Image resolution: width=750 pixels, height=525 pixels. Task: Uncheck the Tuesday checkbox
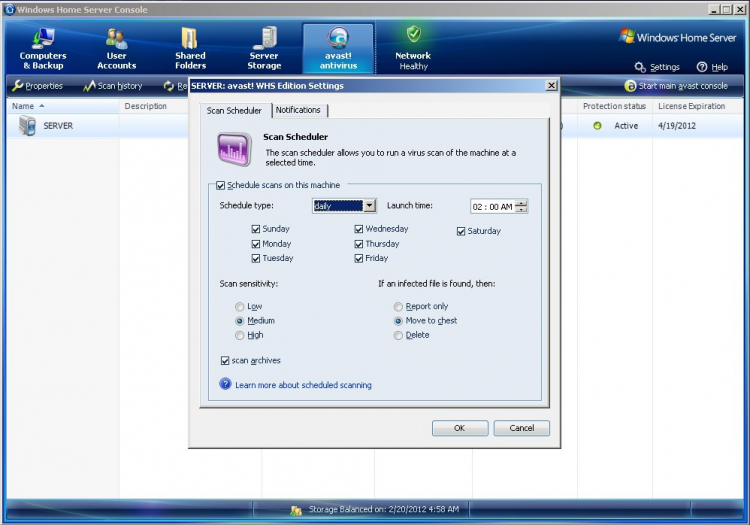click(256, 258)
